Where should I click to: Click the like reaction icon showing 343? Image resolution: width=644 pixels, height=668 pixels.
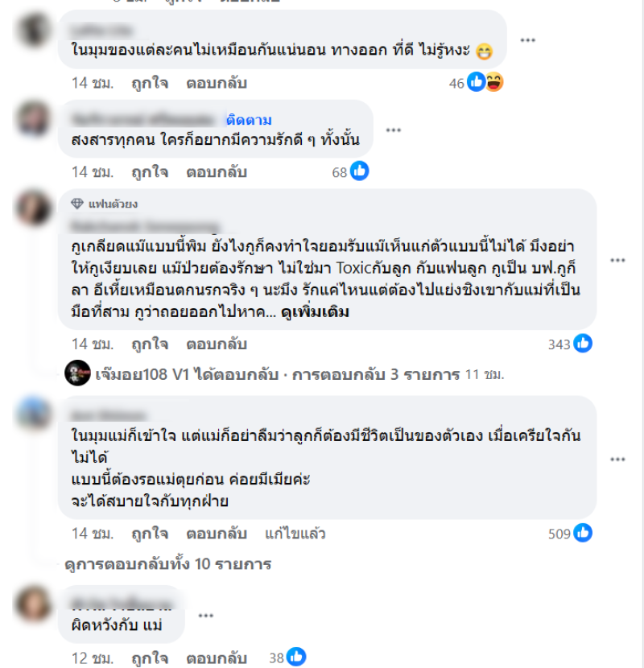coord(583,344)
